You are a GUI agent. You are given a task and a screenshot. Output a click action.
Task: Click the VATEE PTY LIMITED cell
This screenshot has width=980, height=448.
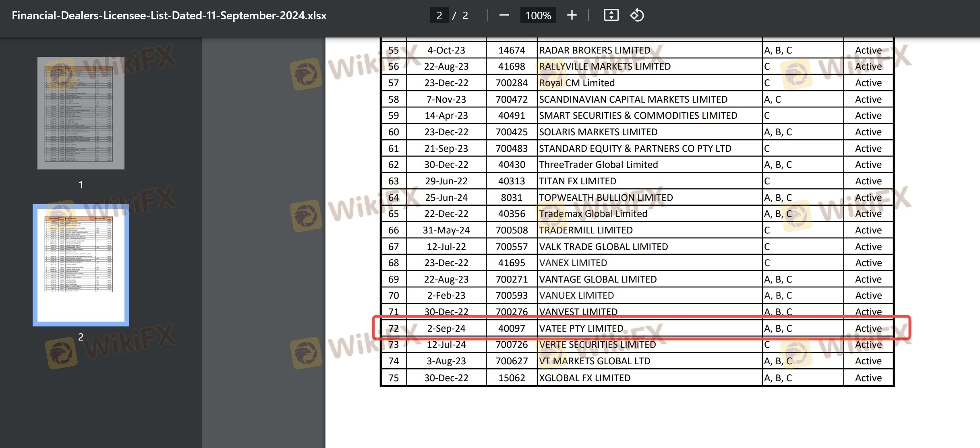(581, 328)
